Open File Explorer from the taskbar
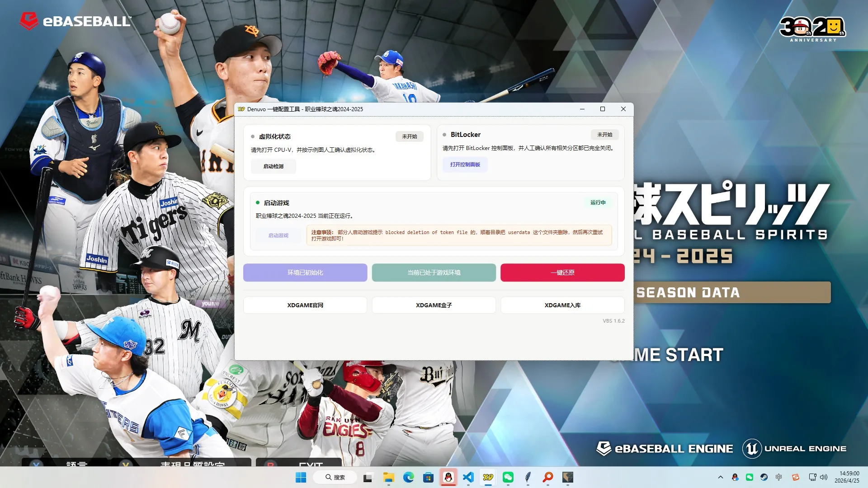The image size is (868, 488). (x=388, y=477)
